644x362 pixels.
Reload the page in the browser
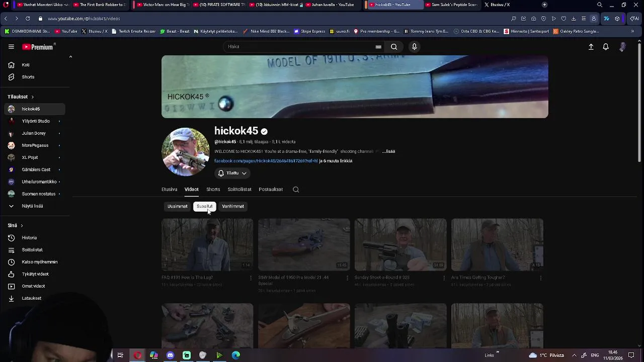pyautogui.click(x=27, y=19)
